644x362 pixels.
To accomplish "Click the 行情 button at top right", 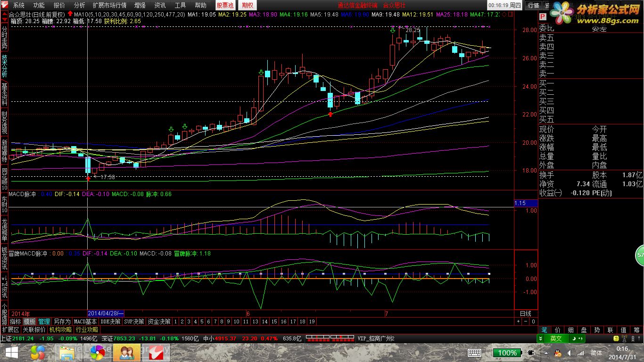I will 533,5.
